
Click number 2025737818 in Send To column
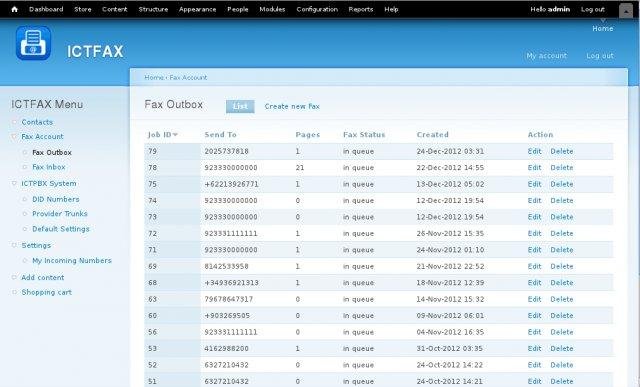tap(227, 151)
